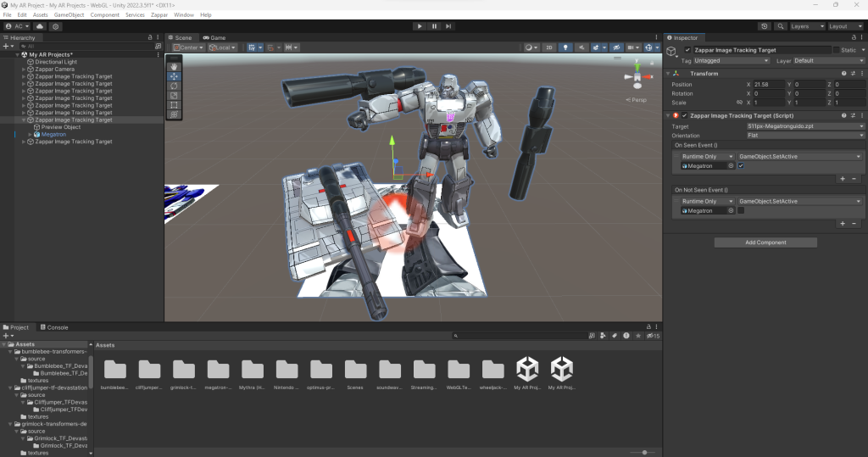
Task: Click the Play button
Action: point(419,26)
